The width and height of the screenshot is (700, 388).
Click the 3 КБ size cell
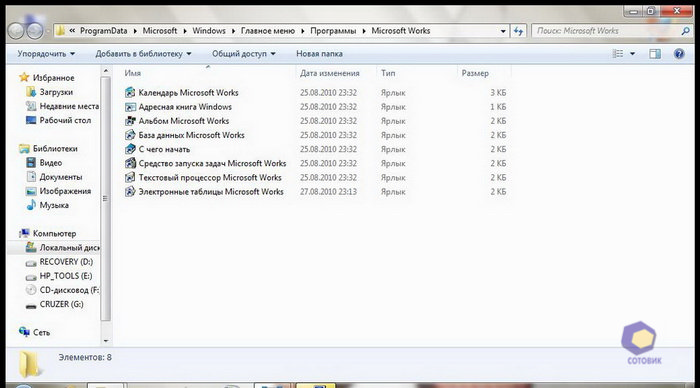[498, 93]
